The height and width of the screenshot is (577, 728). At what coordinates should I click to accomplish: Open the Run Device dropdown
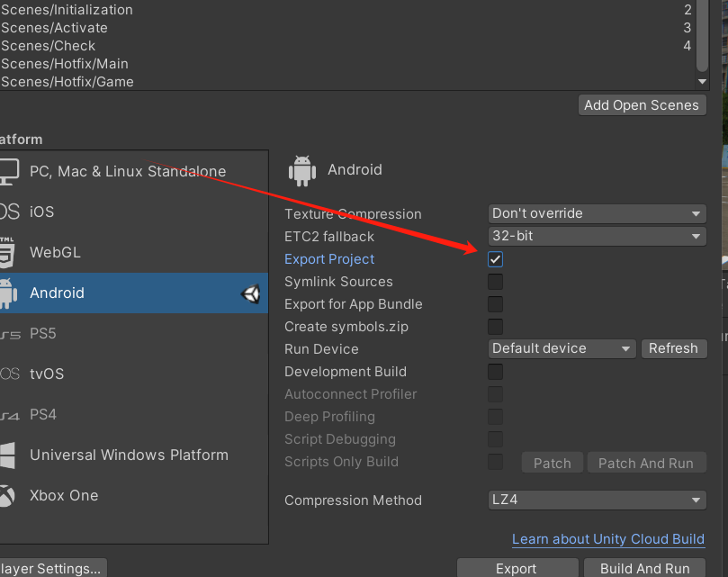[x=562, y=348]
